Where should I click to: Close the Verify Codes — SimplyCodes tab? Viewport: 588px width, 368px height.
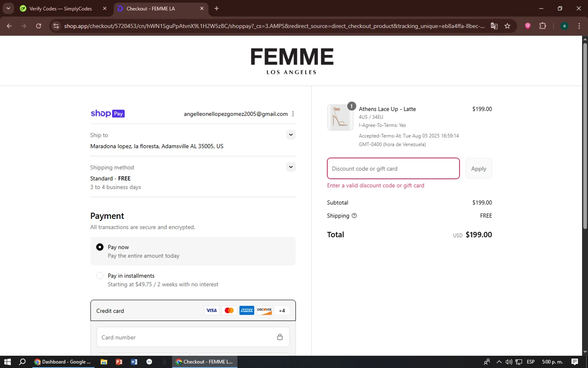click(105, 8)
